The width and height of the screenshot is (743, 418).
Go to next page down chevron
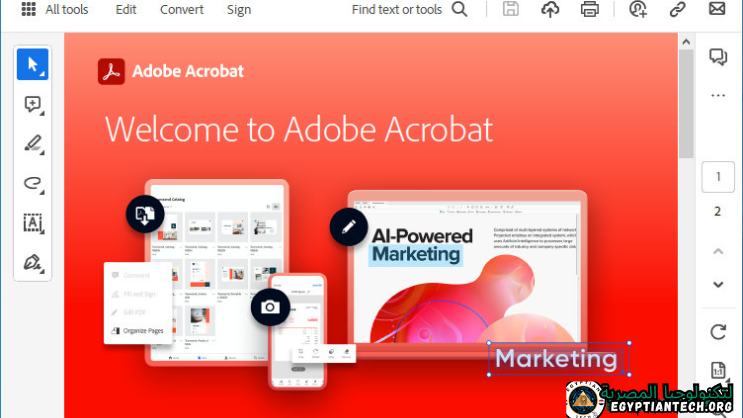pyautogui.click(x=717, y=284)
